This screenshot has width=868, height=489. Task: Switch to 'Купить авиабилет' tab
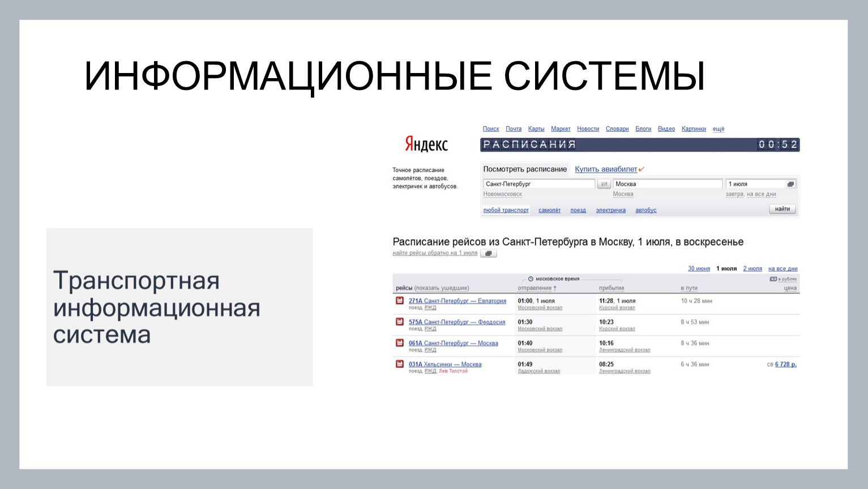(606, 169)
